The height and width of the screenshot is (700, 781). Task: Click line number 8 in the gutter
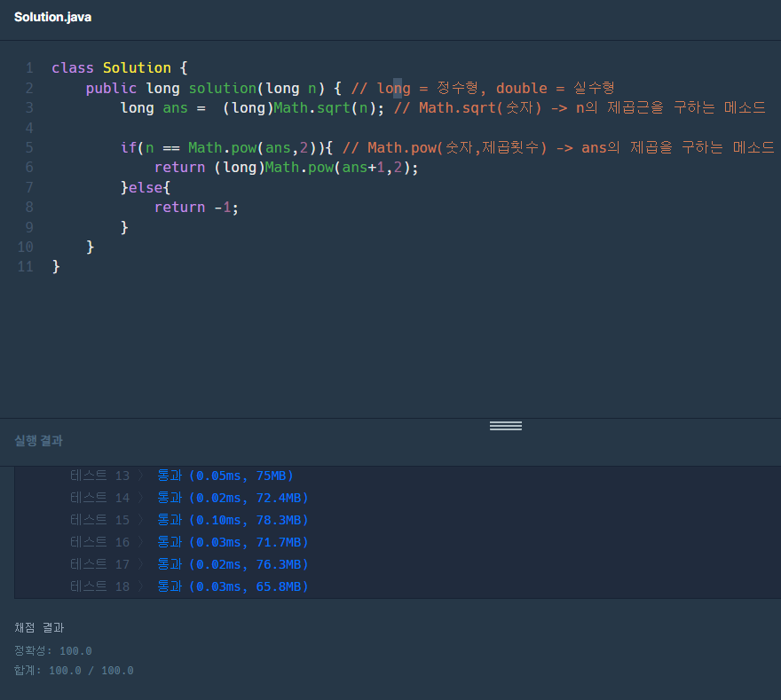coord(29,207)
